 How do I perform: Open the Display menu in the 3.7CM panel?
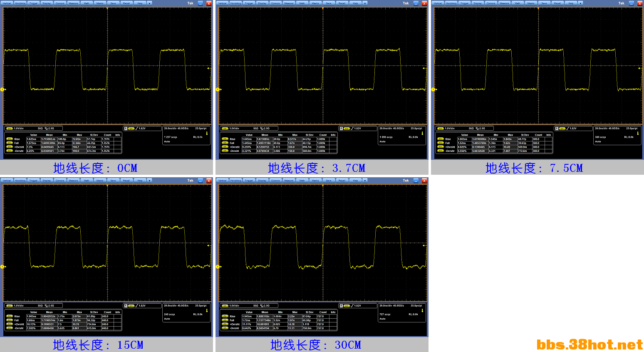[x=262, y=3]
